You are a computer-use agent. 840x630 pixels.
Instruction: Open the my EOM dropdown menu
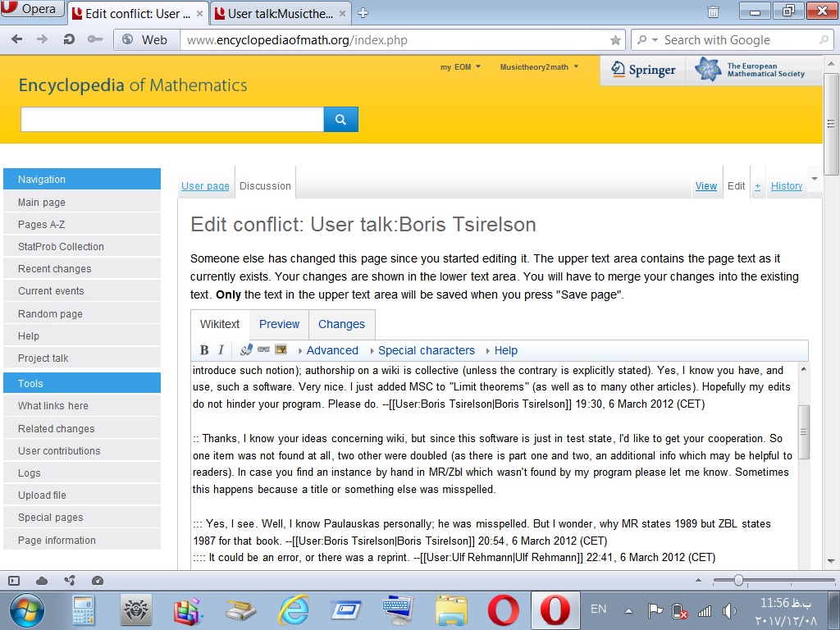[460, 67]
